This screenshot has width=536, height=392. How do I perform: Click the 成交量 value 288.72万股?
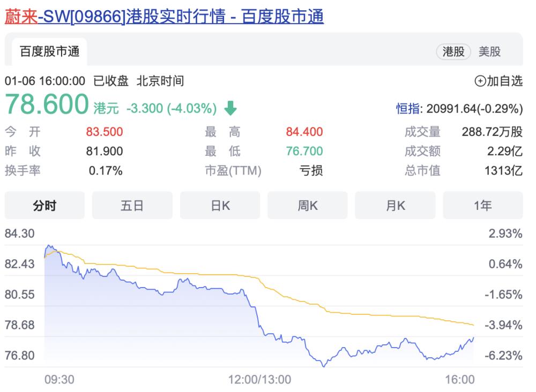pos(492,132)
